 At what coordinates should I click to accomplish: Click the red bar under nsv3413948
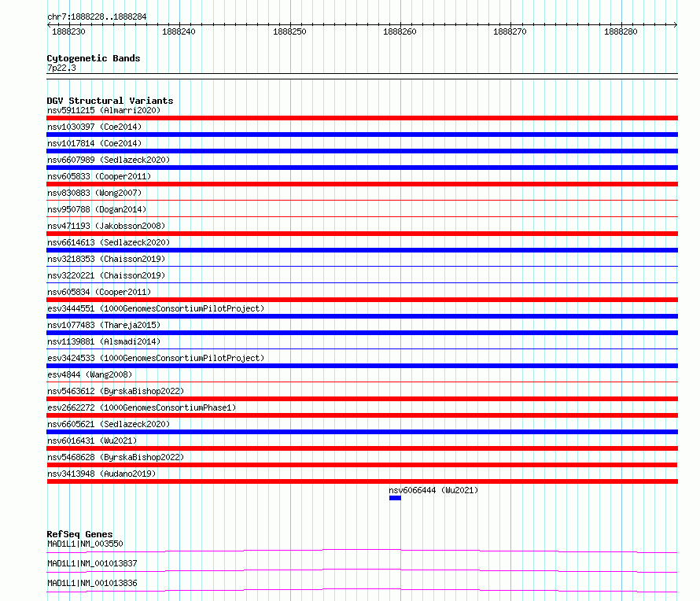(362, 481)
